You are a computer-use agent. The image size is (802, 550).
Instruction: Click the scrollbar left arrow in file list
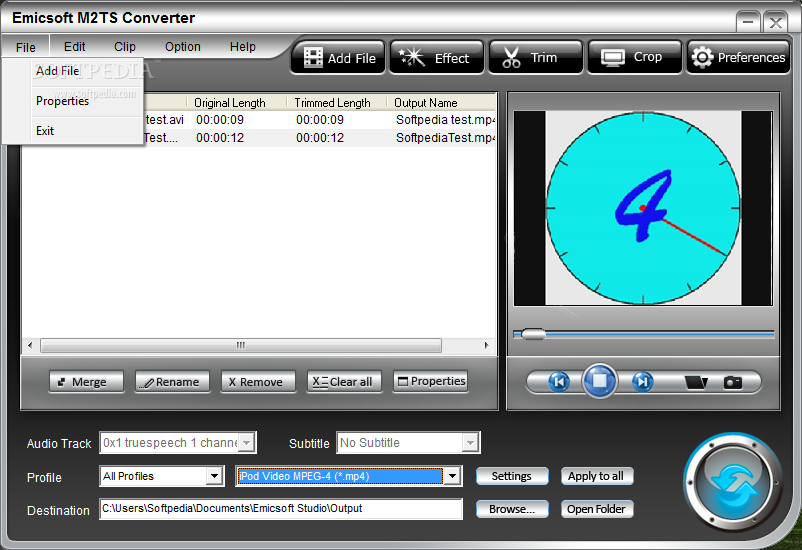coord(30,345)
